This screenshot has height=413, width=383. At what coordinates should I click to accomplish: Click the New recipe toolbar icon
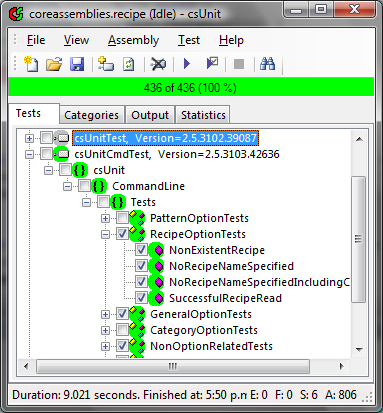pos(31,64)
